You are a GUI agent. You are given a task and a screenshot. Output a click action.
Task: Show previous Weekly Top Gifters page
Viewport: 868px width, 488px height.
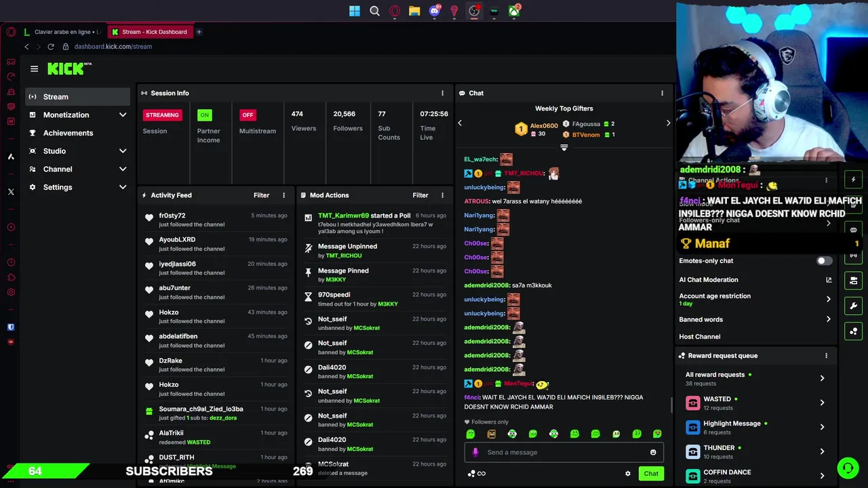pyautogui.click(x=460, y=123)
